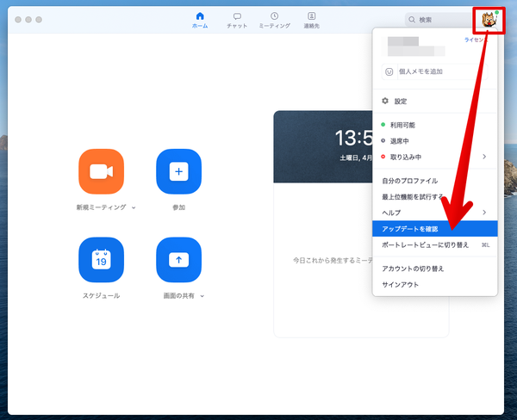Open the ミーティング tab
Screen dimensions: 517x420
[x=274, y=21]
